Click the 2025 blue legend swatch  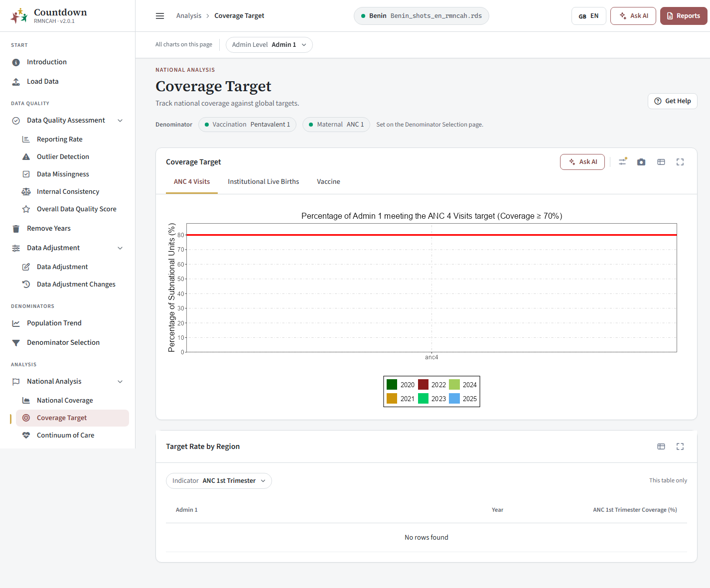pyautogui.click(x=454, y=399)
